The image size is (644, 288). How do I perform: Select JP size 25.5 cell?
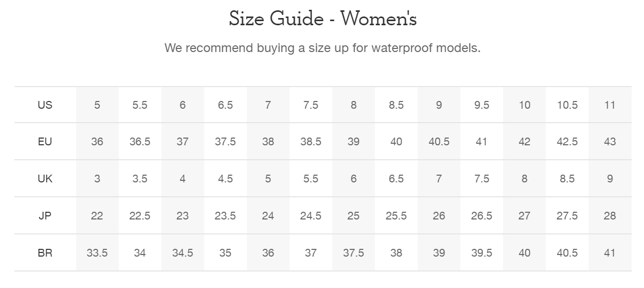point(396,216)
